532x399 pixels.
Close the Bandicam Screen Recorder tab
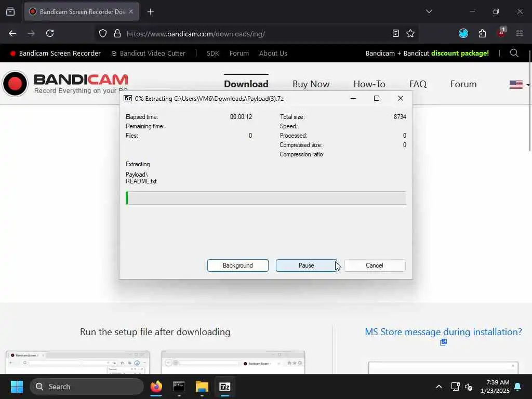[131, 11]
